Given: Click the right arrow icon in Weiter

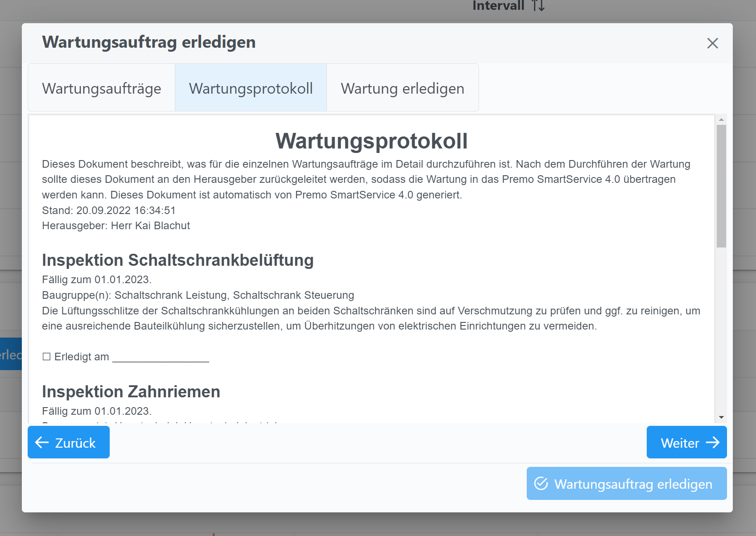Looking at the screenshot, I should pos(713,442).
